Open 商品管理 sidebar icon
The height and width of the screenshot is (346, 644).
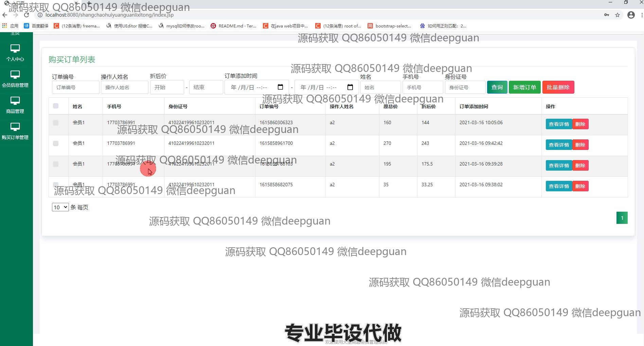tap(15, 101)
